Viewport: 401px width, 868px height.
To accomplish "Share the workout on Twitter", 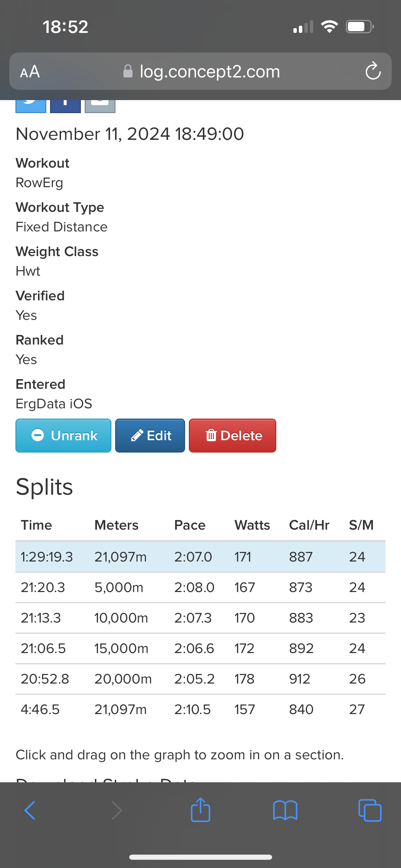I will pyautogui.click(x=31, y=106).
